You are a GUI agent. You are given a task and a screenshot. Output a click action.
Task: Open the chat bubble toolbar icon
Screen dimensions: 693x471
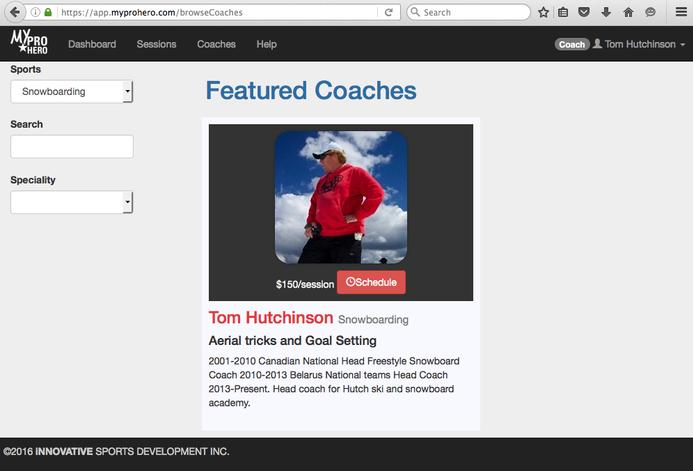point(650,12)
